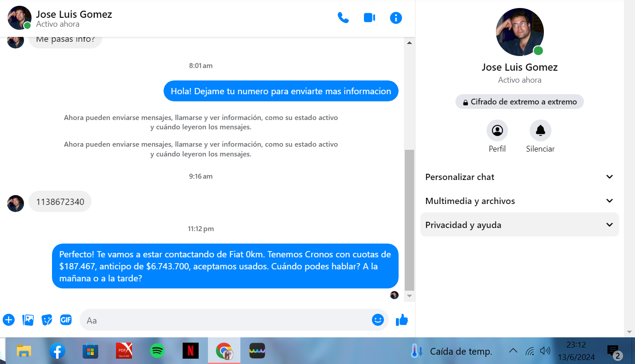635x364 pixels.
Task: Click the 1138672340 message bubble
Action: click(x=60, y=202)
